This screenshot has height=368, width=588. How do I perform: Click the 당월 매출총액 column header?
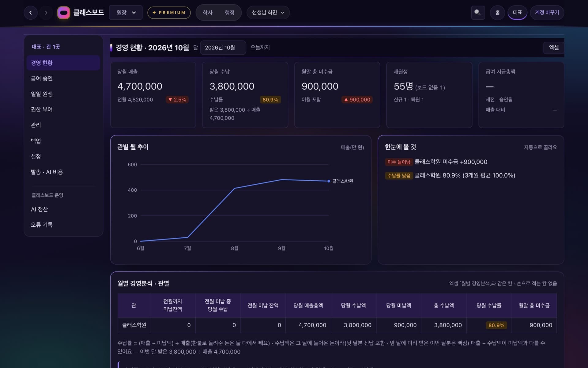point(308,305)
